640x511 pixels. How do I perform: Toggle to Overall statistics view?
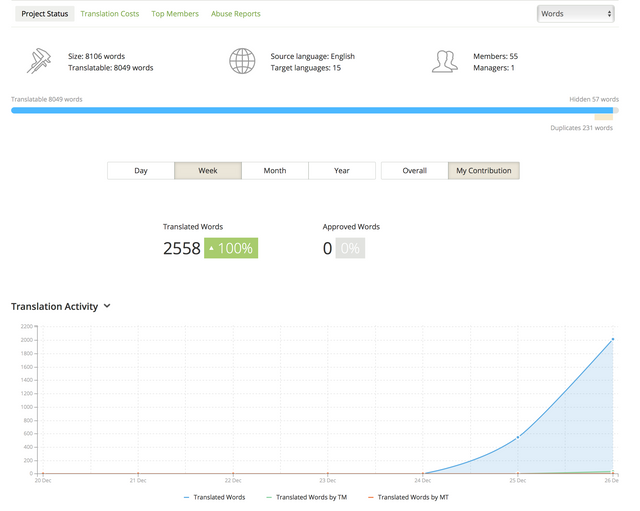pos(414,171)
